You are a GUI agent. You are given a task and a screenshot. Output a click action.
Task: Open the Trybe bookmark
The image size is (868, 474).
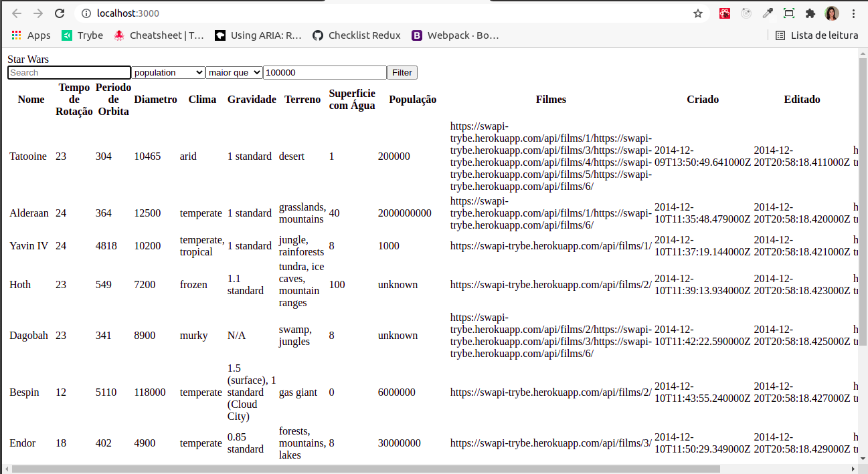82,35
